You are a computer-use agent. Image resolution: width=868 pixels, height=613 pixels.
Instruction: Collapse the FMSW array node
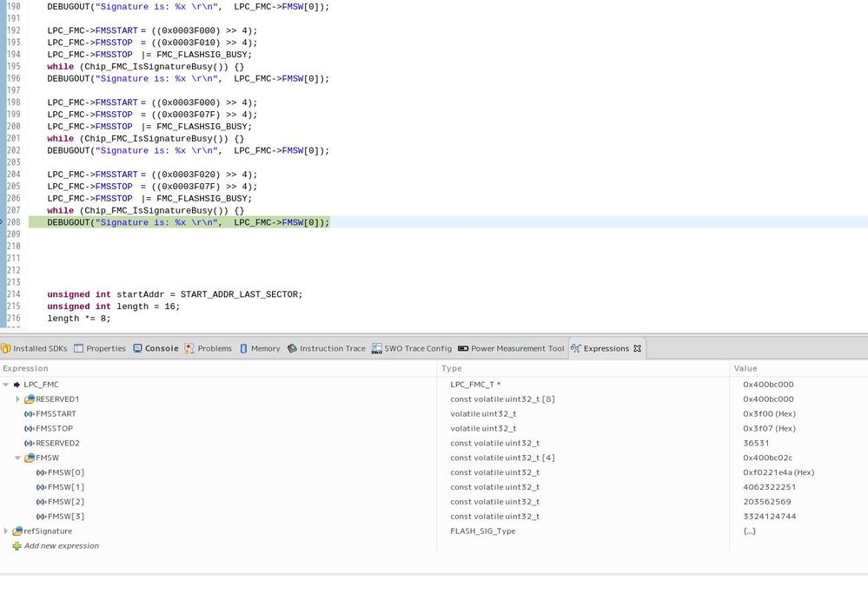pos(17,458)
